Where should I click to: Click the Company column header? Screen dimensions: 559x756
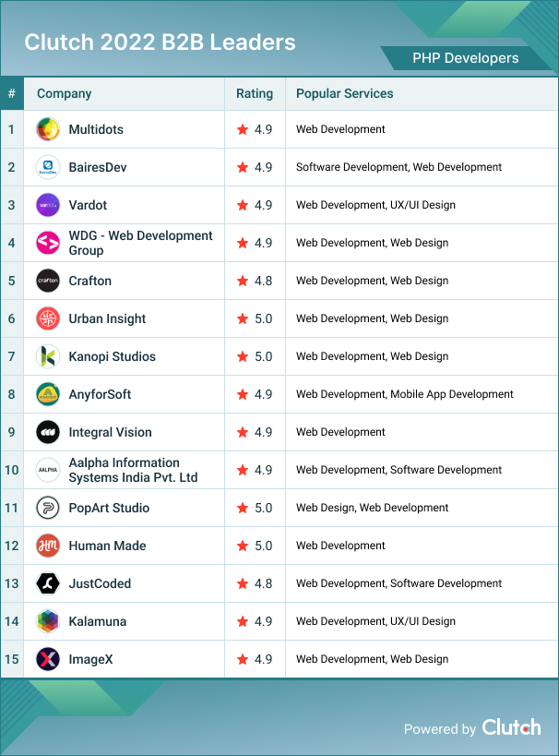coord(64,93)
